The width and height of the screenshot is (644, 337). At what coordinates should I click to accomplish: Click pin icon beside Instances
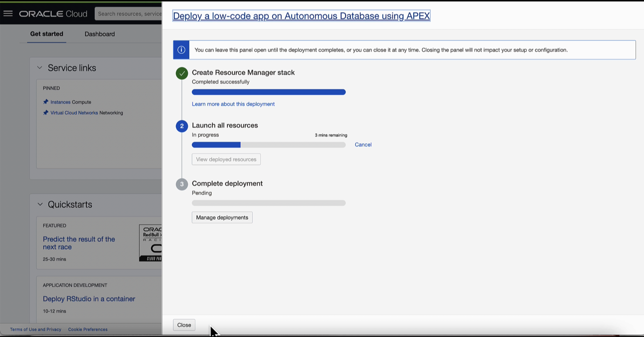pyautogui.click(x=46, y=102)
